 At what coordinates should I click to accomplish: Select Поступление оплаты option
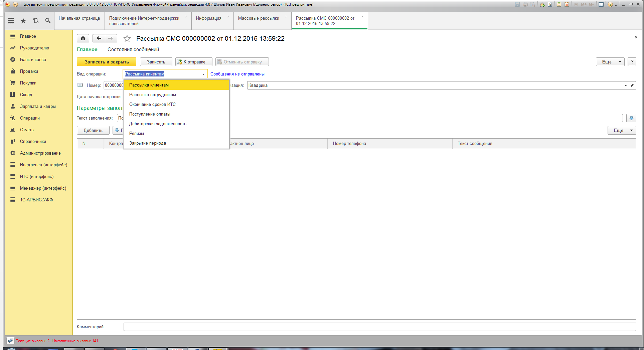click(x=176, y=114)
